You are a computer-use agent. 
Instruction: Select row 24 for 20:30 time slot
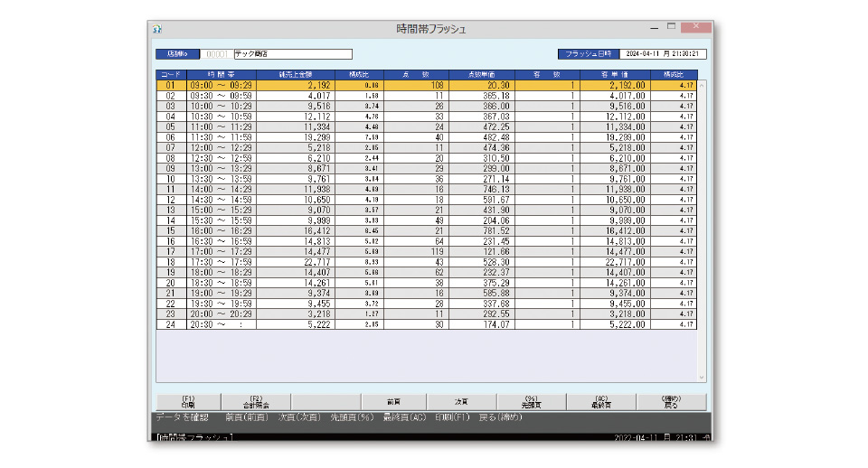pos(221,324)
